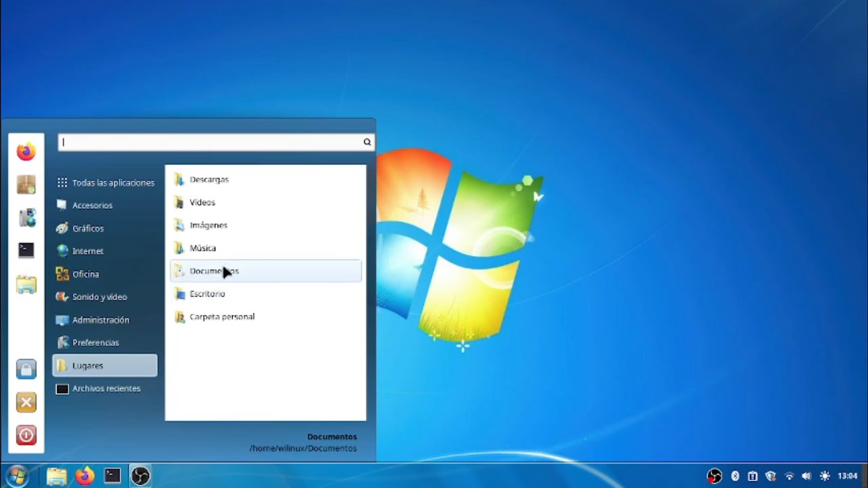
Task: Click the log out button in the menu
Action: (x=26, y=403)
